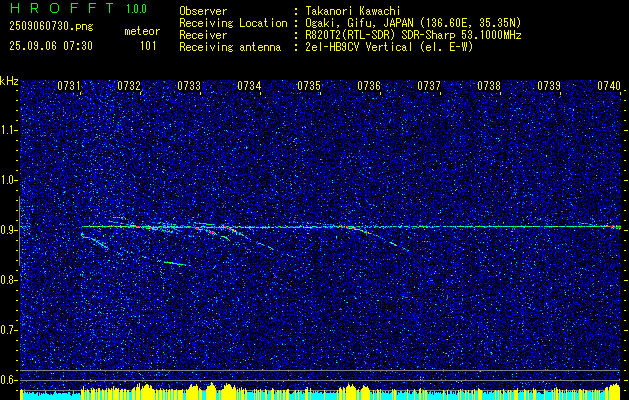Click the version number 1.0.0

click(x=136, y=8)
